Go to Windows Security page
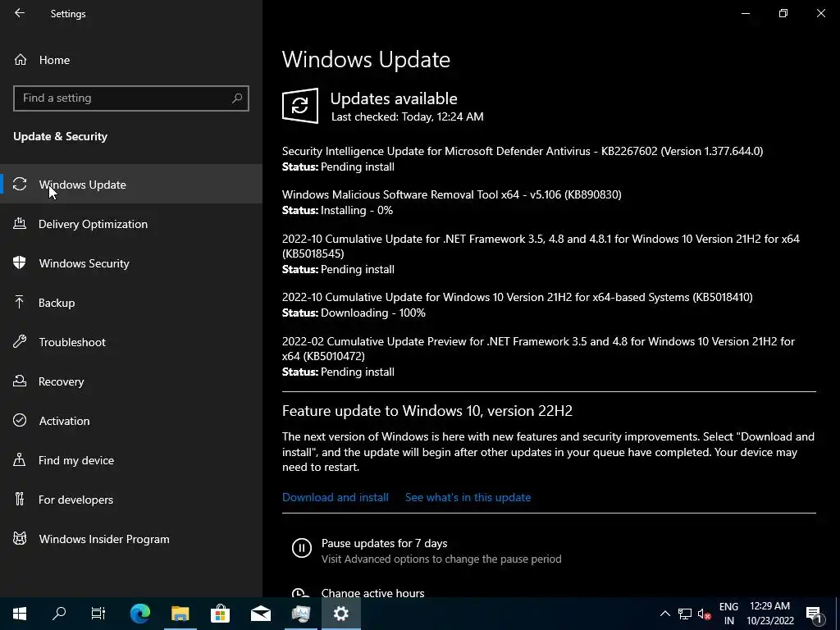The height and width of the screenshot is (630, 840). (131, 262)
